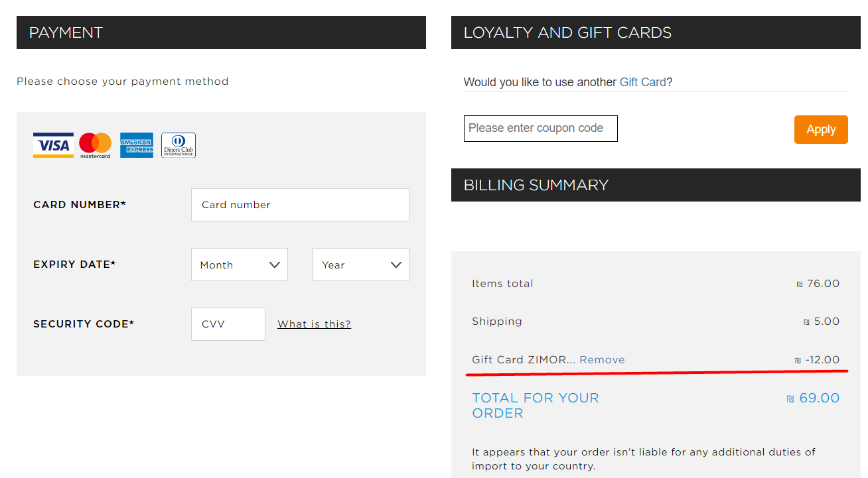The height and width of the screenshot is (478, 868).
Task: Follow the blue Gift Card link
Action: click(642, 82)
